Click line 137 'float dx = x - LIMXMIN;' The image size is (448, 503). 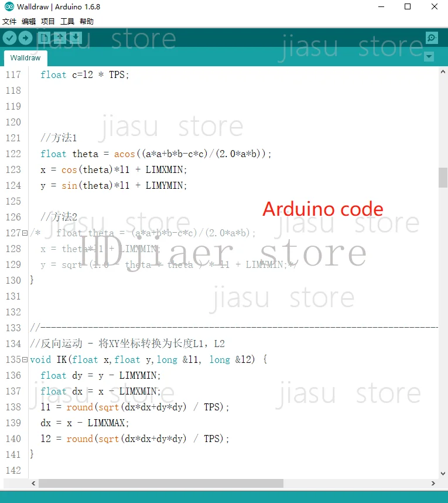tap(100, 392)
